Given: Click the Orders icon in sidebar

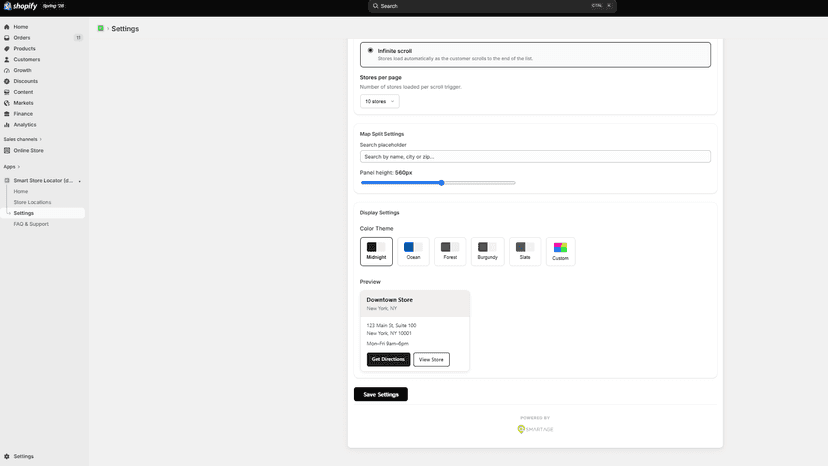Looking at the screenshot, I should [7, 38].
